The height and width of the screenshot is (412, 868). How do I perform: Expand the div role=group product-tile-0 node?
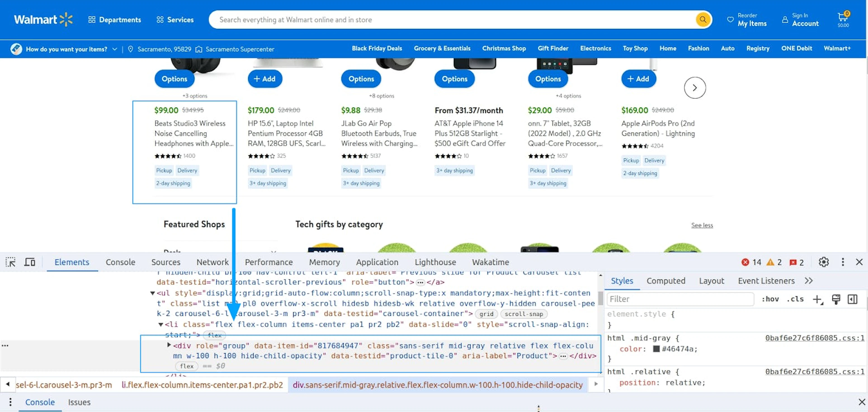tap(169, 345)
